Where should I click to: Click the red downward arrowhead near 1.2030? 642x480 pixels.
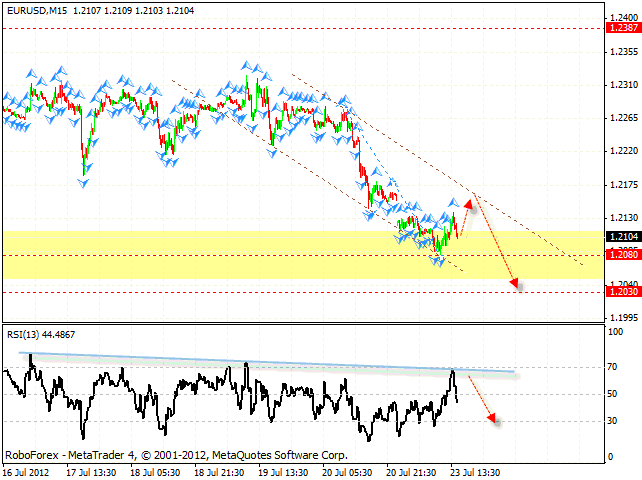point(516,285)
